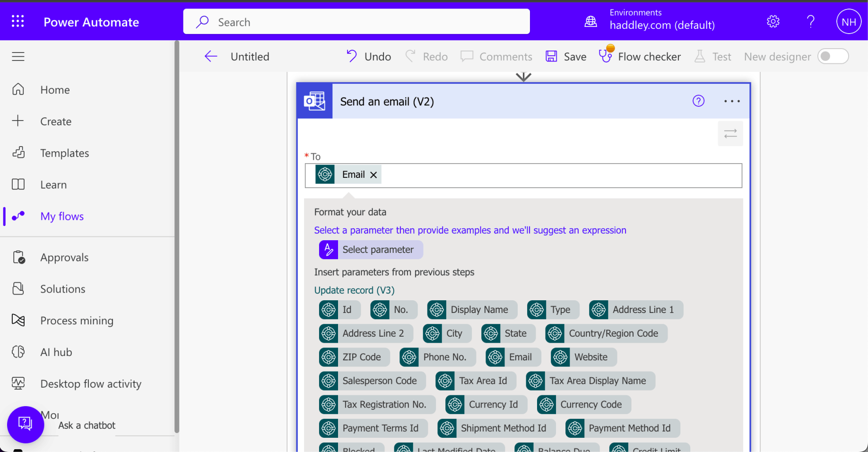Open the Help question mark in header
Screen dimensions: 868x452
tap(811, 21)
